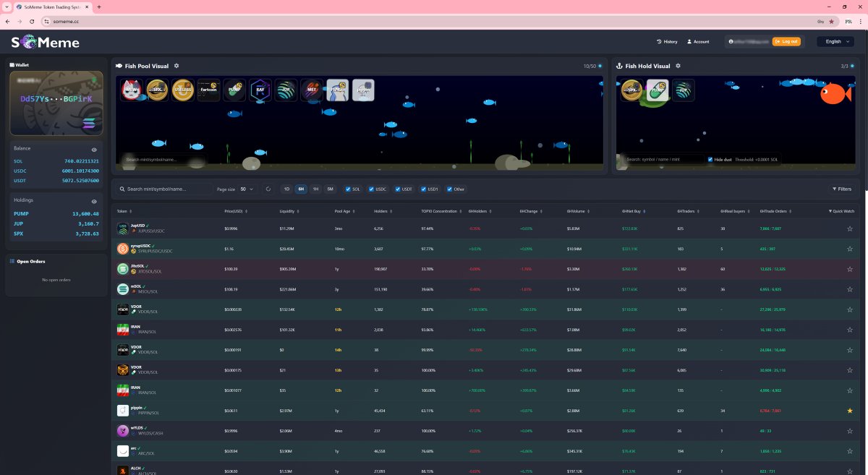Go back in browser history
The height and width of the screenshot is (475, 868).
pyautogui.click(x=8, y=21)
